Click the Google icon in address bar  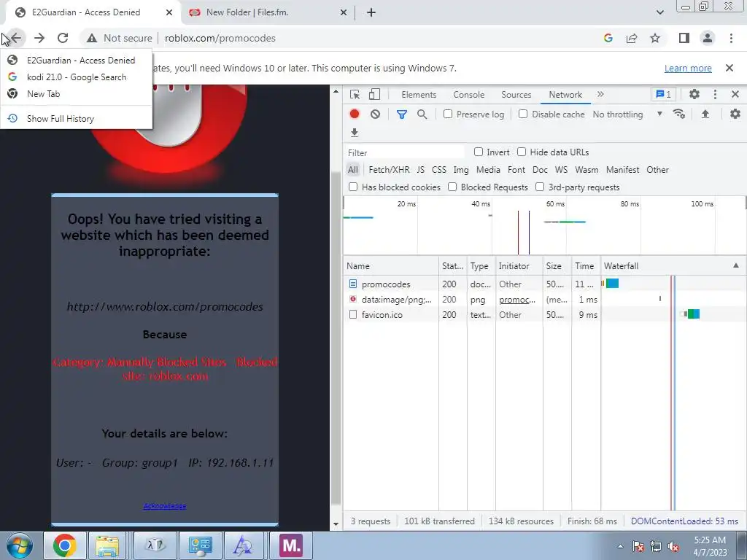tap(608, 38)
